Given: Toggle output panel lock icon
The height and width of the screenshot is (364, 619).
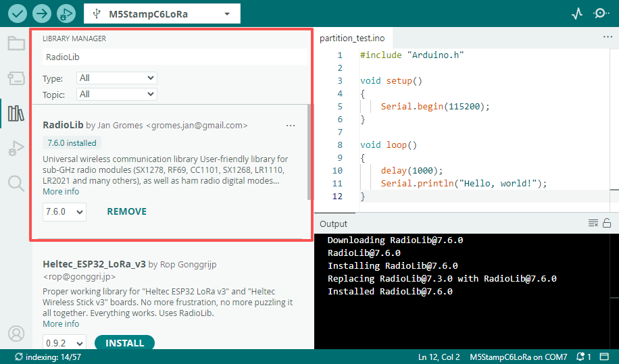Looking at the screenshot, I should click(x=607, y=224).
